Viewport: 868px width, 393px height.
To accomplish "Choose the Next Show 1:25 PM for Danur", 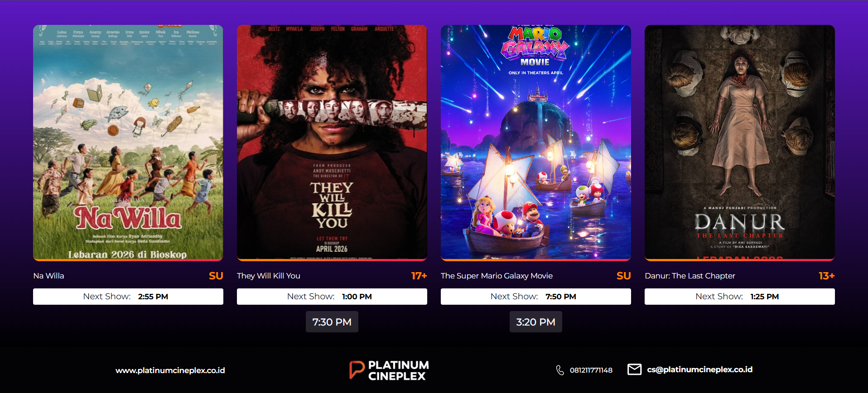I will [740, 297].
